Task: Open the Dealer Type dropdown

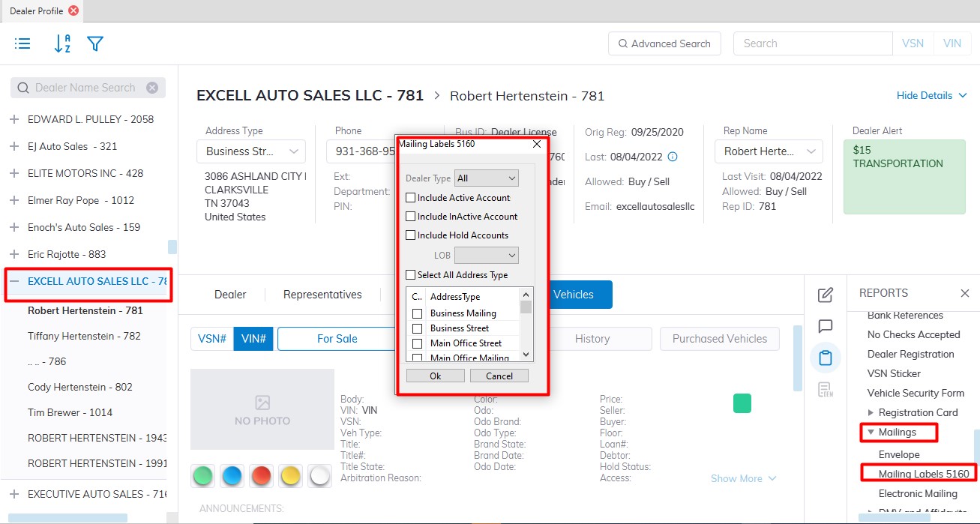Action: tap(487, 178)
